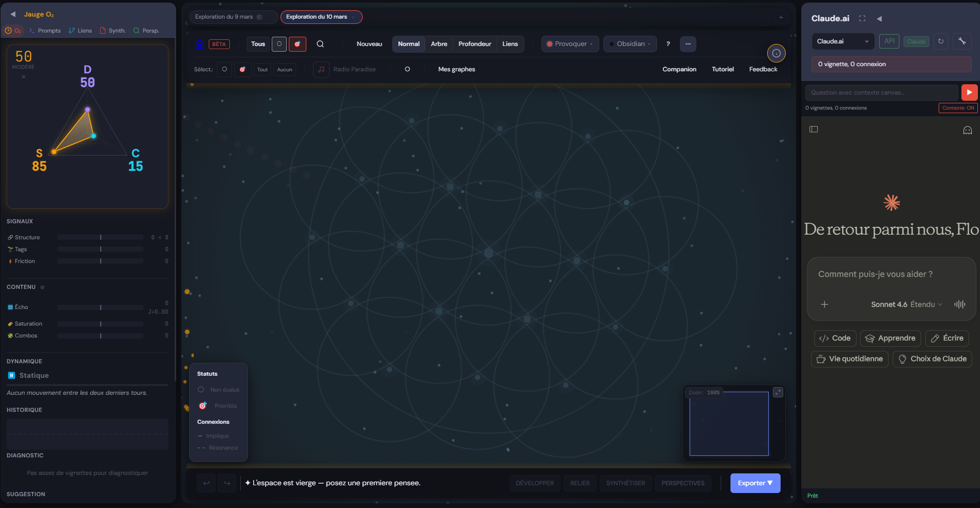Toggle the priority target filter next to Tous
This screenshot has width=980, height=508.
coord(298,44)
